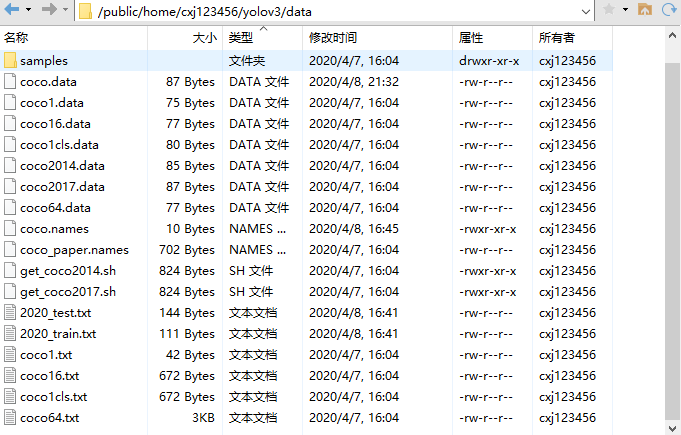Select the coco1cls.txt document icon
The width and height of the screenshot is (681, 435).
10,396
